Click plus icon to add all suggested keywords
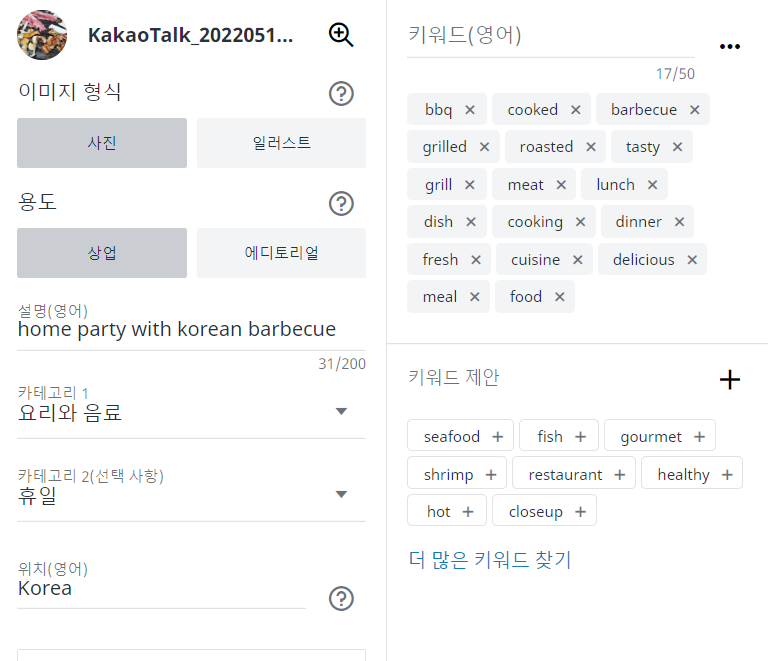The width and height of the screenshot is (768, 661). (729, 379)
